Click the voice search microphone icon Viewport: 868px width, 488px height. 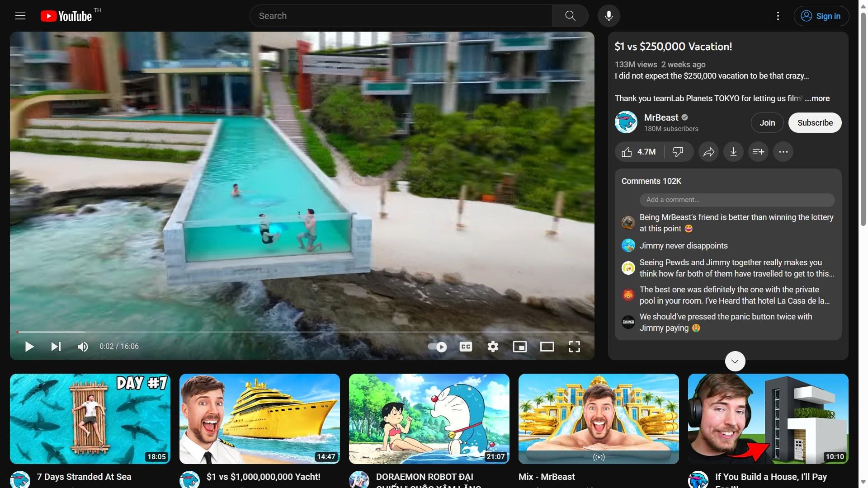(609, 16)
